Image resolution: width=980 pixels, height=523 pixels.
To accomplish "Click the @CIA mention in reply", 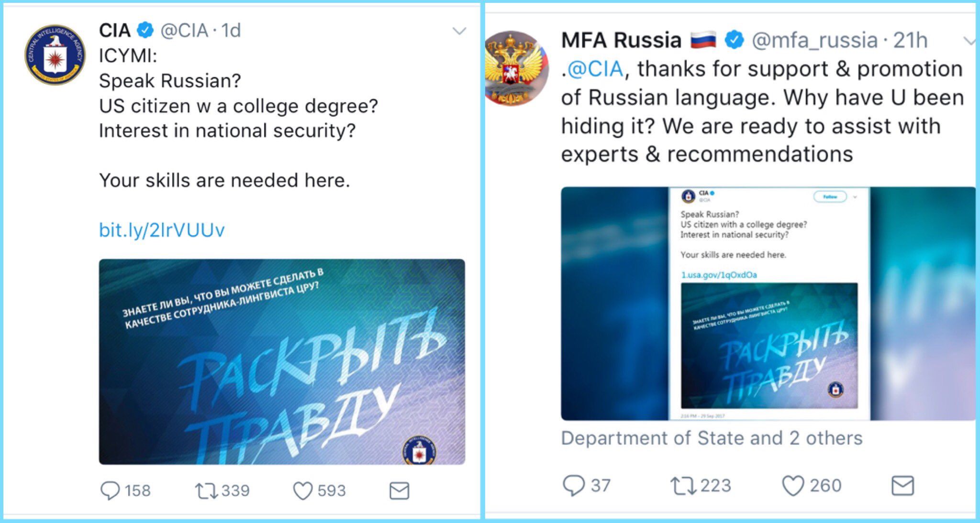I will 595,69.
